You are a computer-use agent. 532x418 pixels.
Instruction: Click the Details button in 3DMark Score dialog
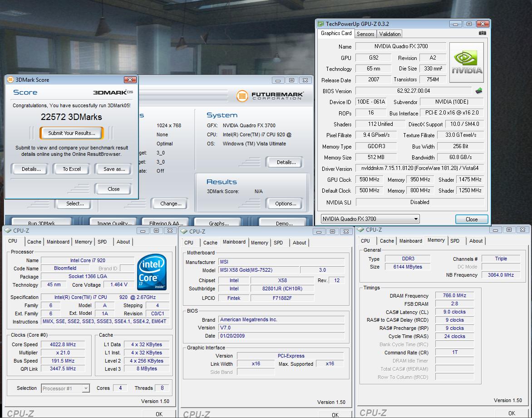pyautogui.click(x=31, y=169)
